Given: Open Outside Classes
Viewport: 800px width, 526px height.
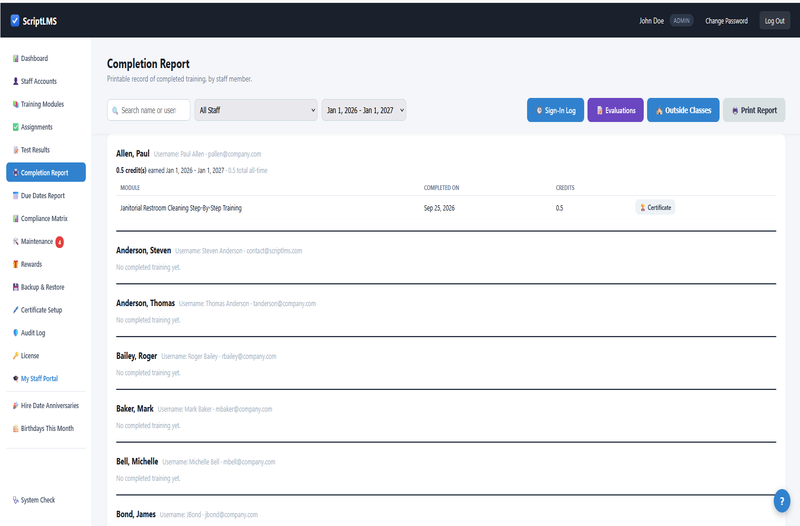Looking at the screenshot, I should click(x=683, y=110).
